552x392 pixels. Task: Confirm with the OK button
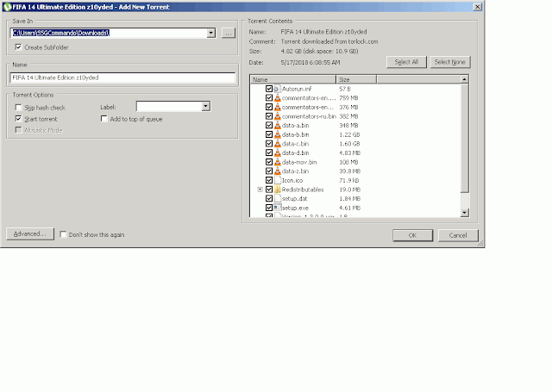coord(412,235)
